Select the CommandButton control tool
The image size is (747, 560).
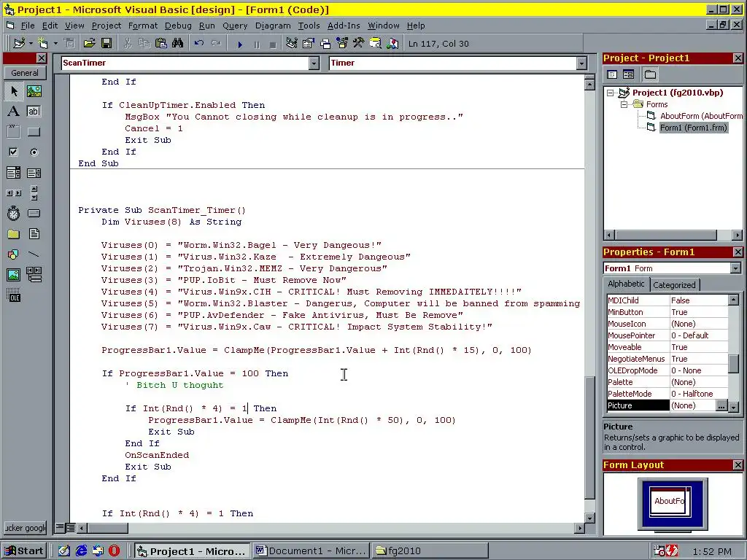34,132
